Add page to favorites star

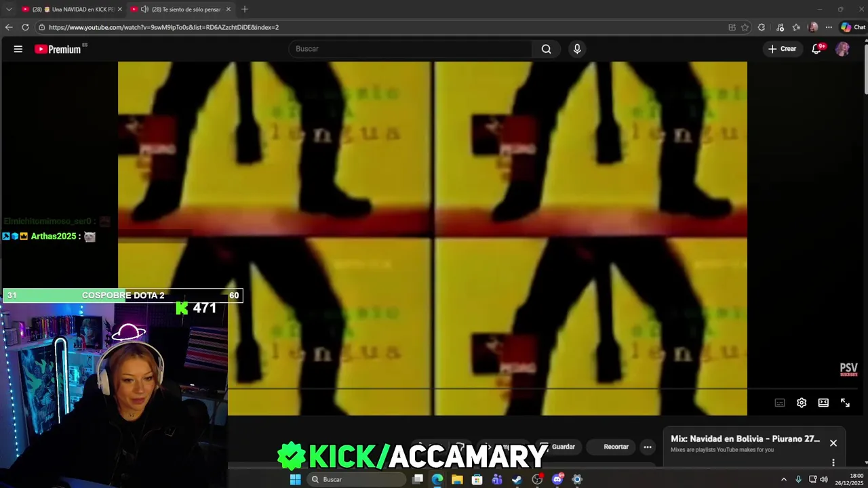click(x=745, y=27)
